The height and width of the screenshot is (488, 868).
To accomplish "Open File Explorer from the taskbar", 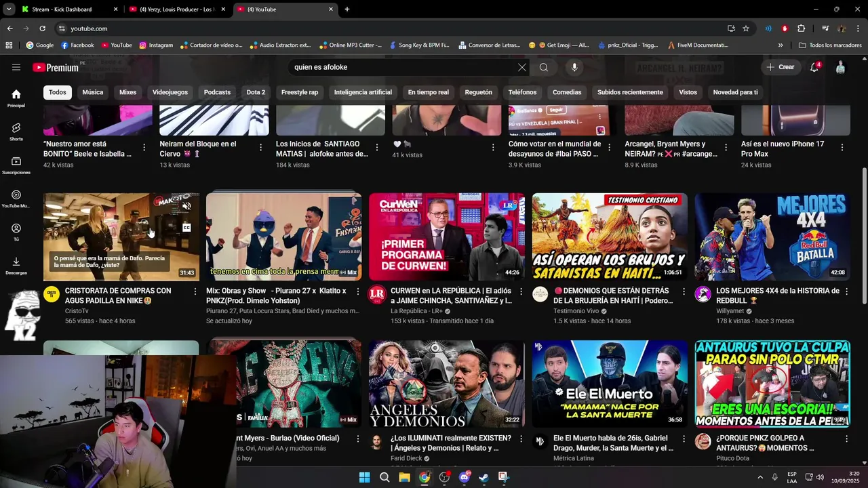I will pyautogui.click(x=404, y=477).
